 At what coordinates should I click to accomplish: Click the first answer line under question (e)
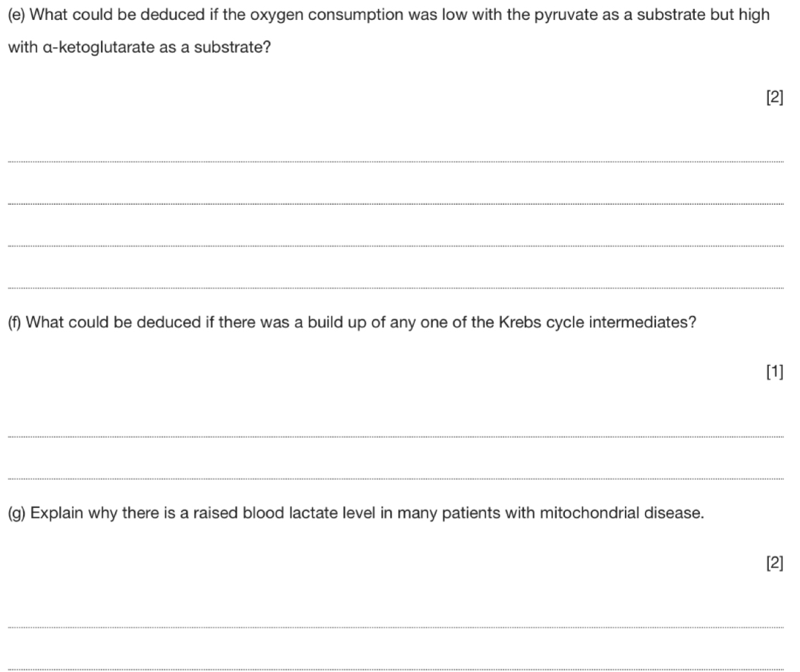coord(394,161)
